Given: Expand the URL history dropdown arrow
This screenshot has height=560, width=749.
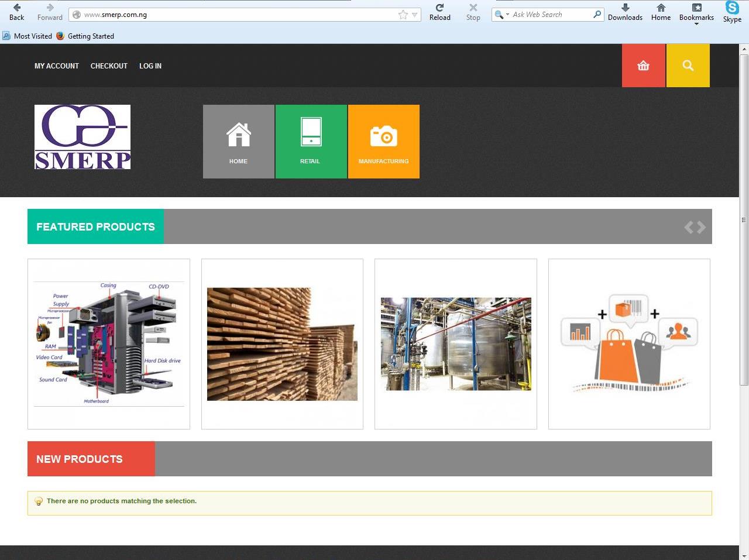Looking at the screenshot, I should pyautogui.click(x=414, y=15).
